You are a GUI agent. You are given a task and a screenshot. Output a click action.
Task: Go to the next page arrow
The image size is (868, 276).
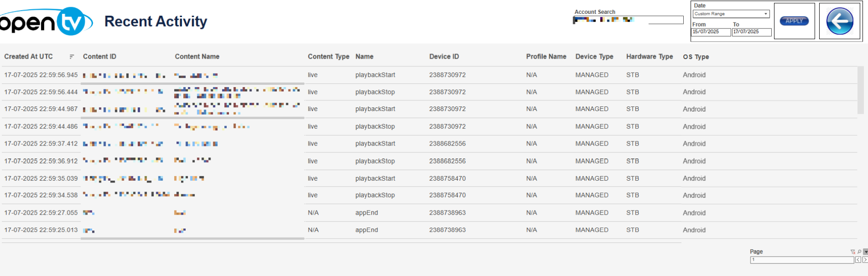pos(865,260)
